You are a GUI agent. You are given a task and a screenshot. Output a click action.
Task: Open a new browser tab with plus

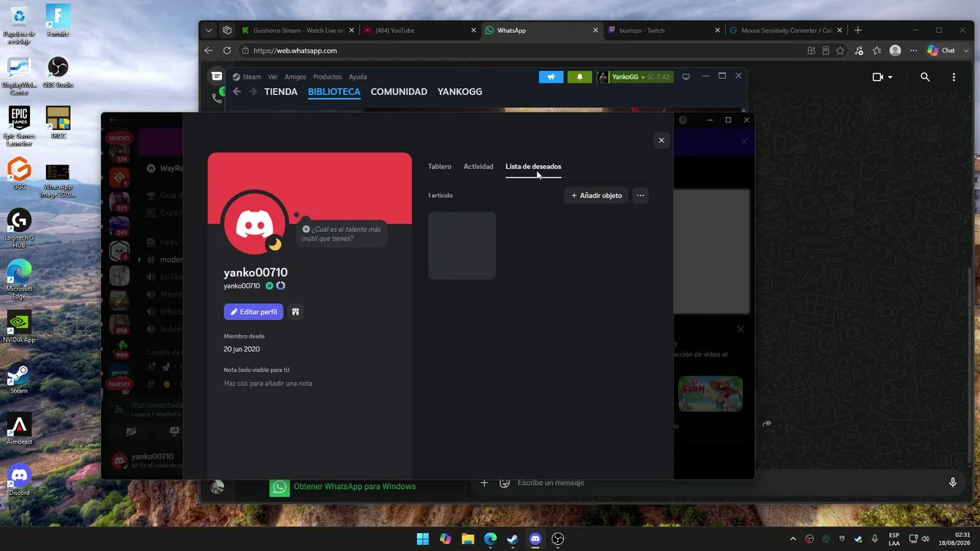click(x=857, y=31)
